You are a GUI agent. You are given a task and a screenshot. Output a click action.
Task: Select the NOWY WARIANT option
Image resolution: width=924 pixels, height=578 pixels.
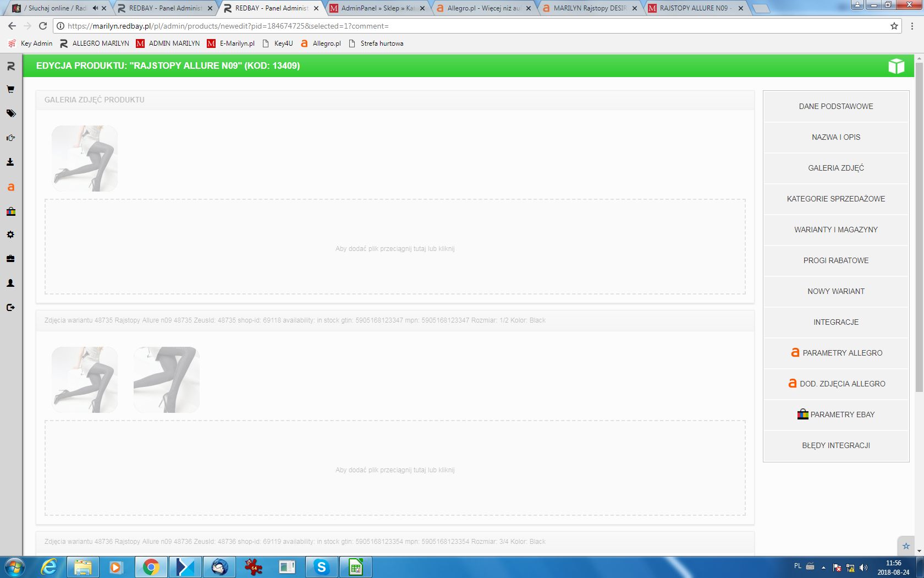[835, 291]
